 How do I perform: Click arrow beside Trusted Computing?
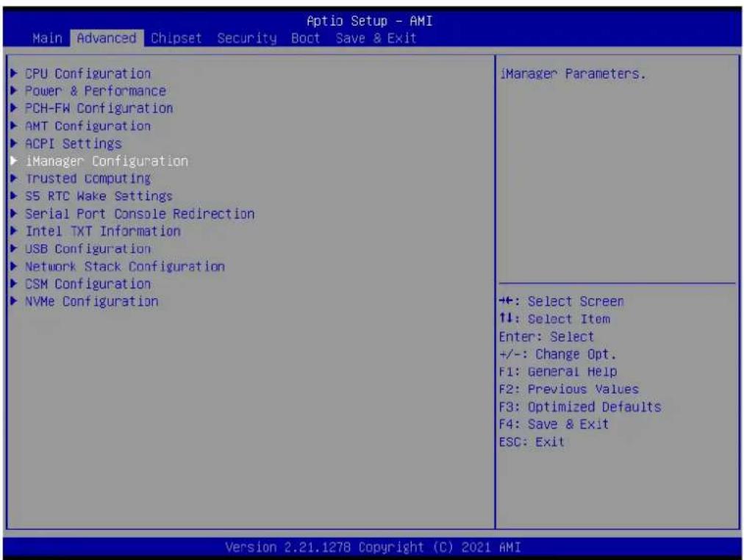(x=14, y=179)
